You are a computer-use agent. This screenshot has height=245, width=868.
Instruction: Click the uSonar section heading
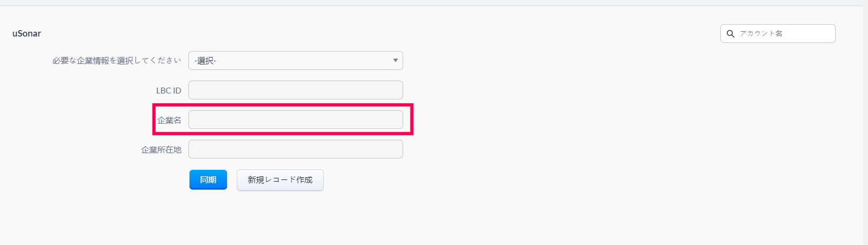click(x=27, y=33)
